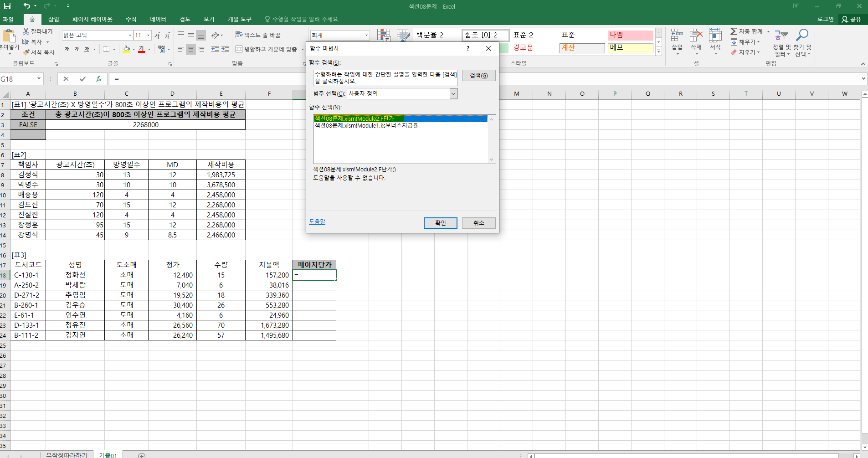The height and width of the screenshot is (458, 868).
Task: Click the Sort & Filter funnel icon
Action: (x=782, y=36)
